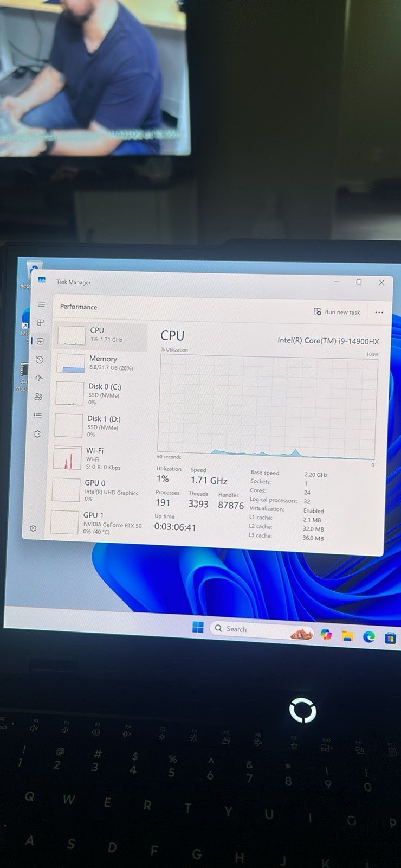
Task: Click the Virtualization Enabled value
Action: pos(314,511)
